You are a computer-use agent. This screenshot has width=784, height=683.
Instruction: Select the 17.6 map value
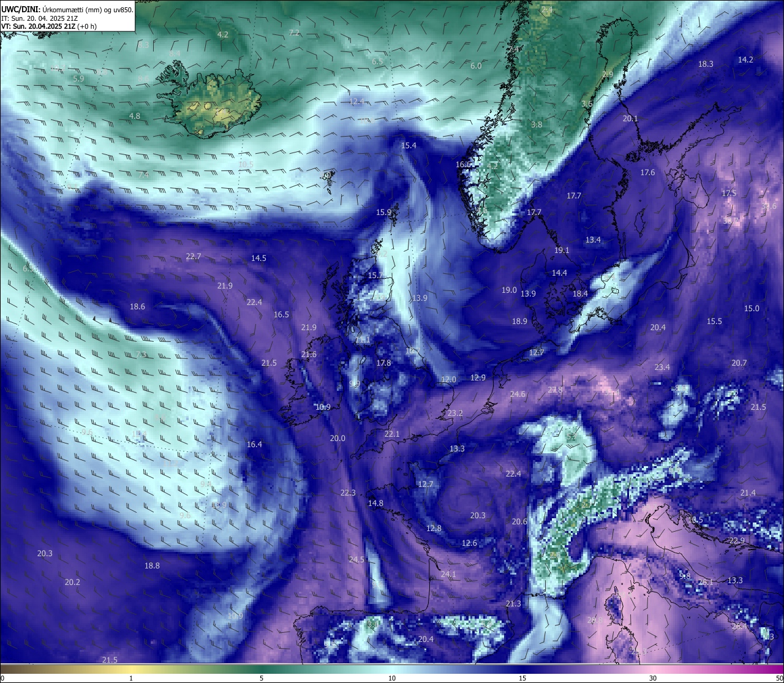pos(647,172)
